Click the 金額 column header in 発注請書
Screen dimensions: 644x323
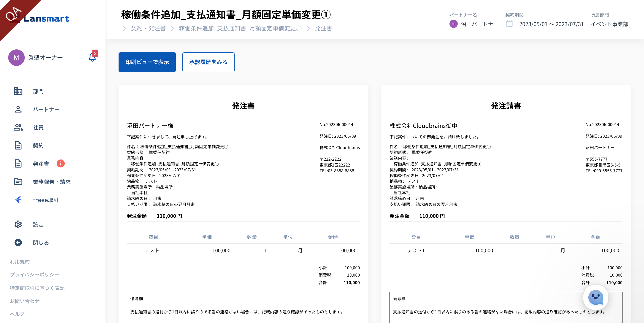pyautogui.click(x=595, y=237)
